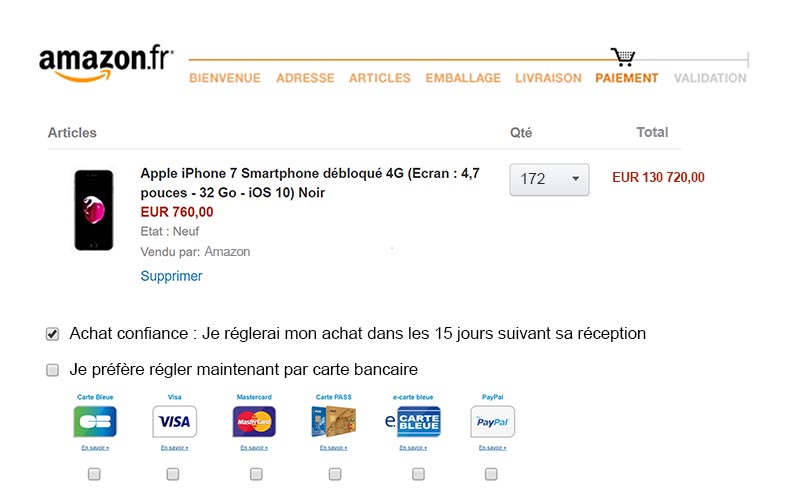Viewport: 785px width, 502px height.
Task: Open the Apple iPhone 7 product title
Action: 310,183
